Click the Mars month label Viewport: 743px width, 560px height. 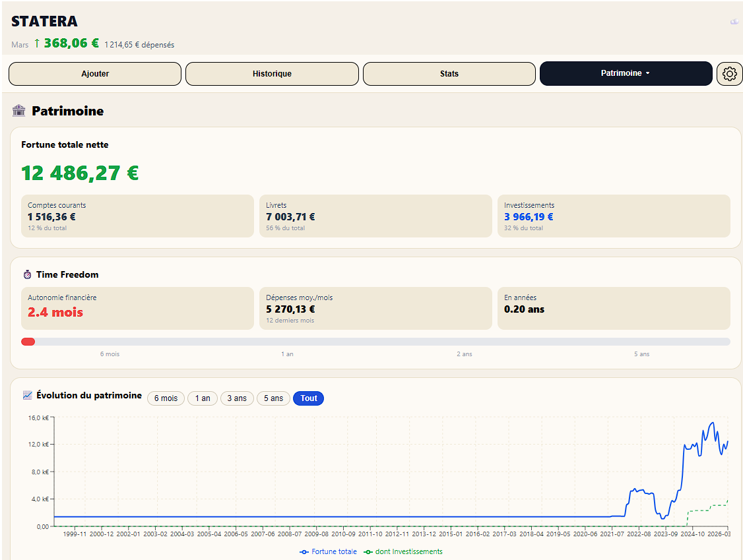(x=20, y=45)
